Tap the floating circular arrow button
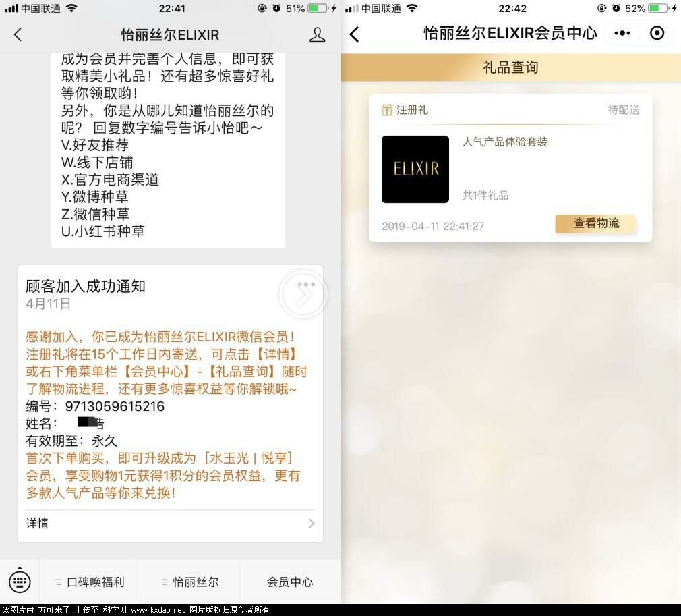The image size is (681, 616). pyautogui.click(x=303, y=294)
